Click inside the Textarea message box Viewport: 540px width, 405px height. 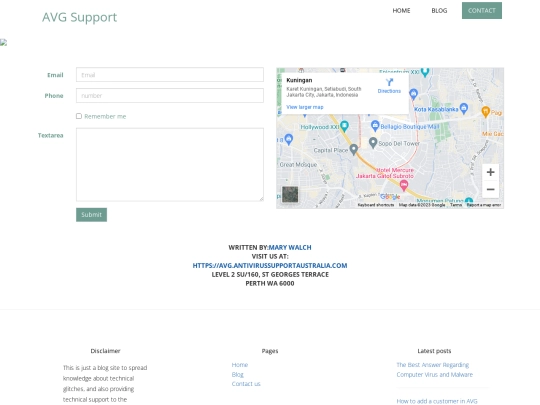click(170, 165)
